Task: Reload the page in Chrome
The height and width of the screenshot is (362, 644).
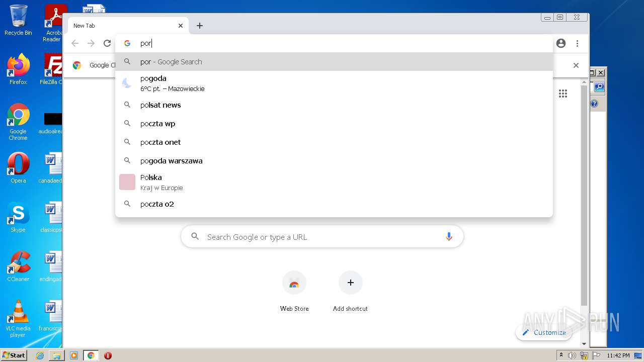Action: pos(107,43)
